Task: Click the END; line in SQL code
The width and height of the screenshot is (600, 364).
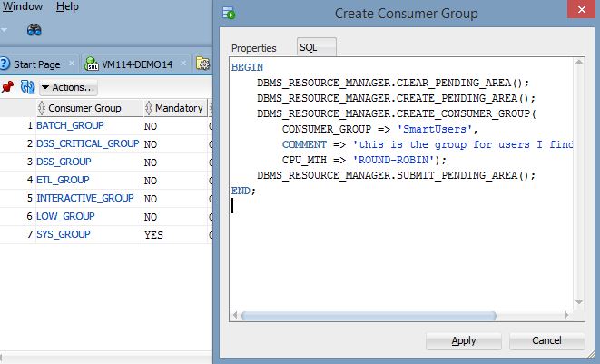Action: [x=243, y=191]
